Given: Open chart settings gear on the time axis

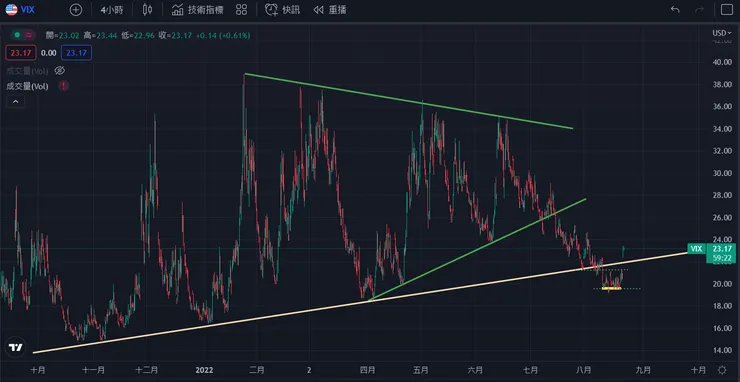Looking at the screenshot, I should (x=722, y=370).
